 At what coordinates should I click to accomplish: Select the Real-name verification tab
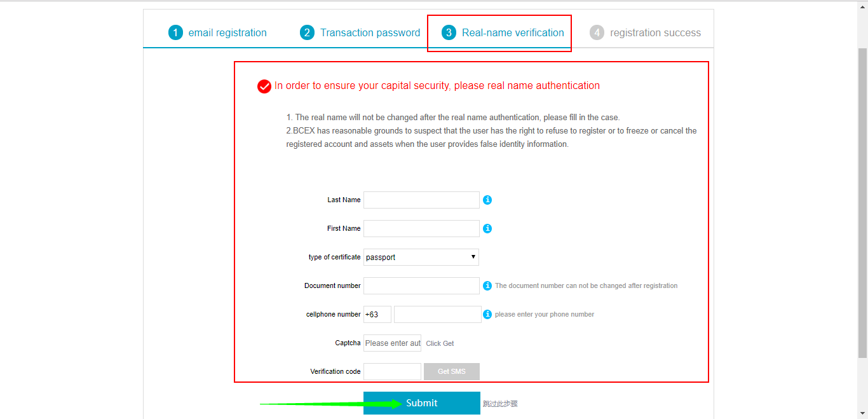(x=504, y=32)
